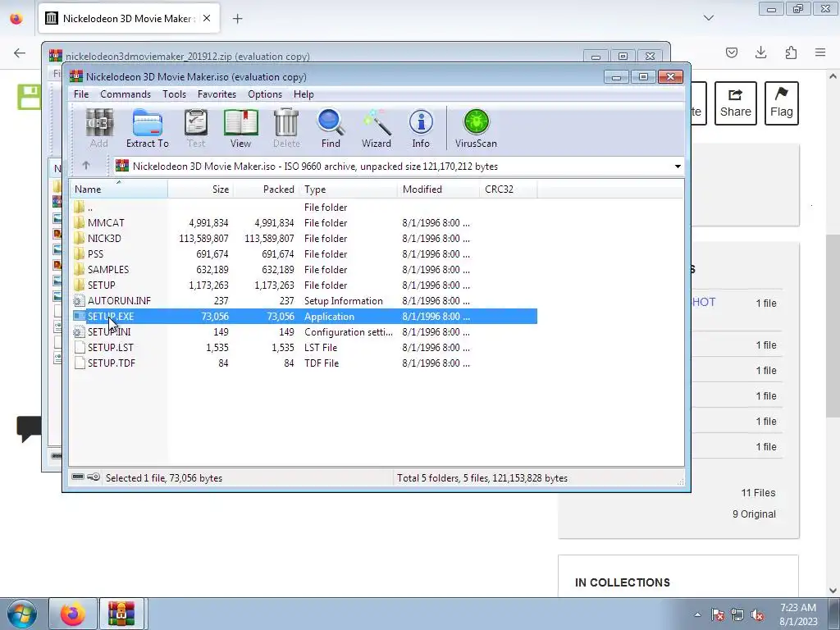
Task: Select the NICK3D folder
Action: (x=304, y=239)
